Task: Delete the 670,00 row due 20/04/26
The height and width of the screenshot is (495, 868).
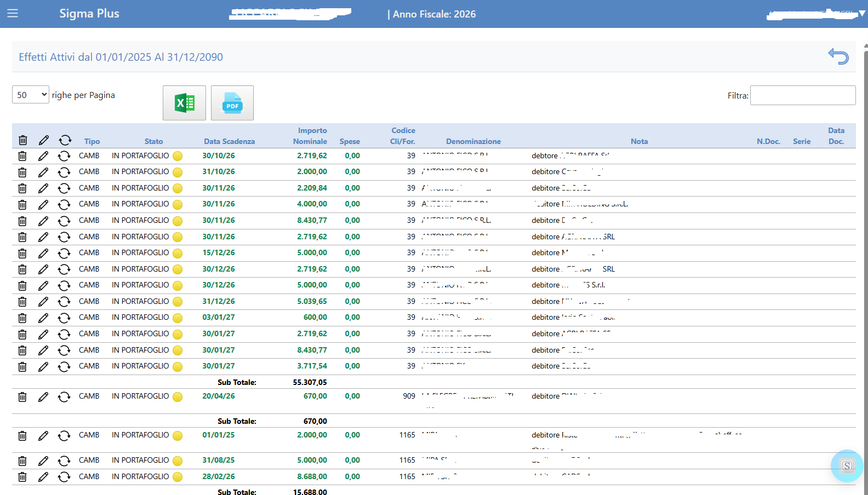Action: tap(22, 397)
